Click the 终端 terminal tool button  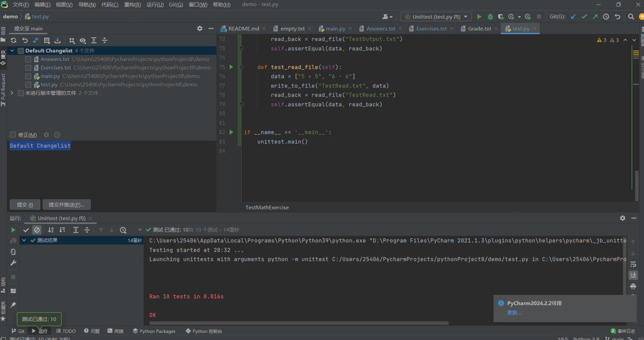[x=115, y=331]
